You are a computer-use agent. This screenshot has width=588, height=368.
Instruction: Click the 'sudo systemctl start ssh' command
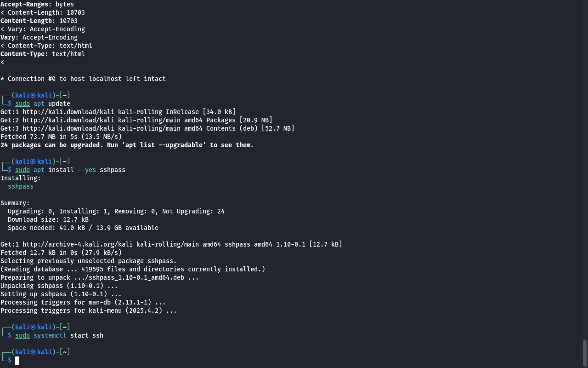(59, 335)
